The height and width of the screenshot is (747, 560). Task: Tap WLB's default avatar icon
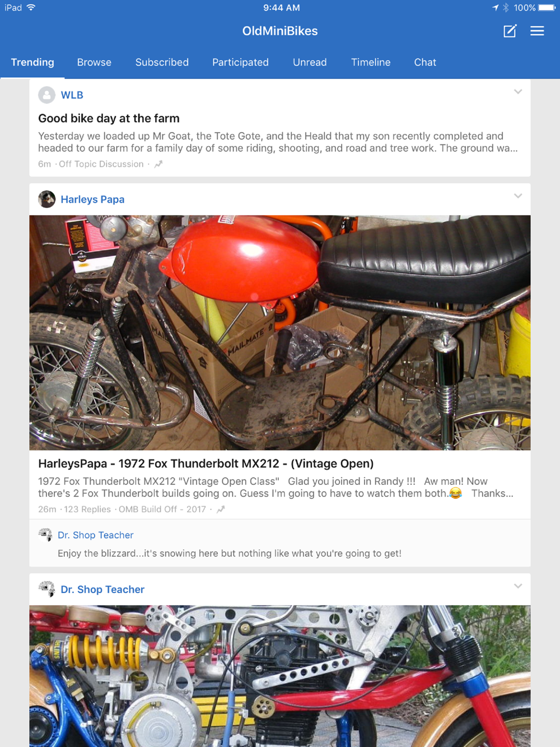pyautogui.click(x=46, y=95)
